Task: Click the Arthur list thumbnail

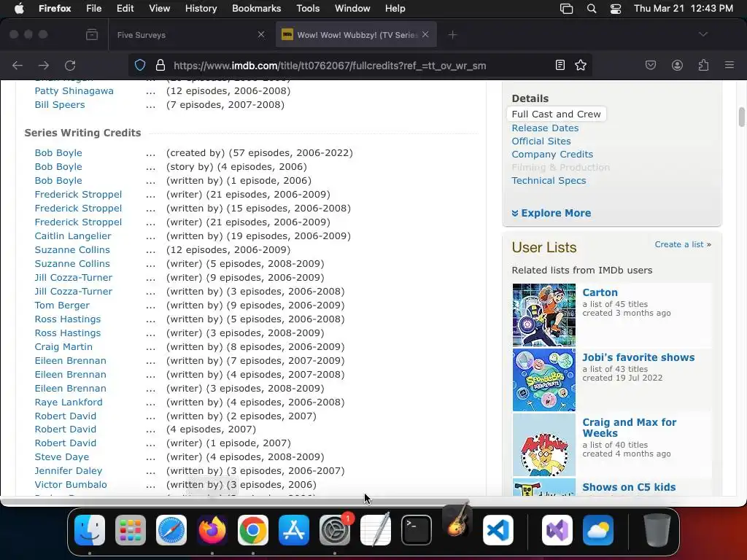Action: 544,445
